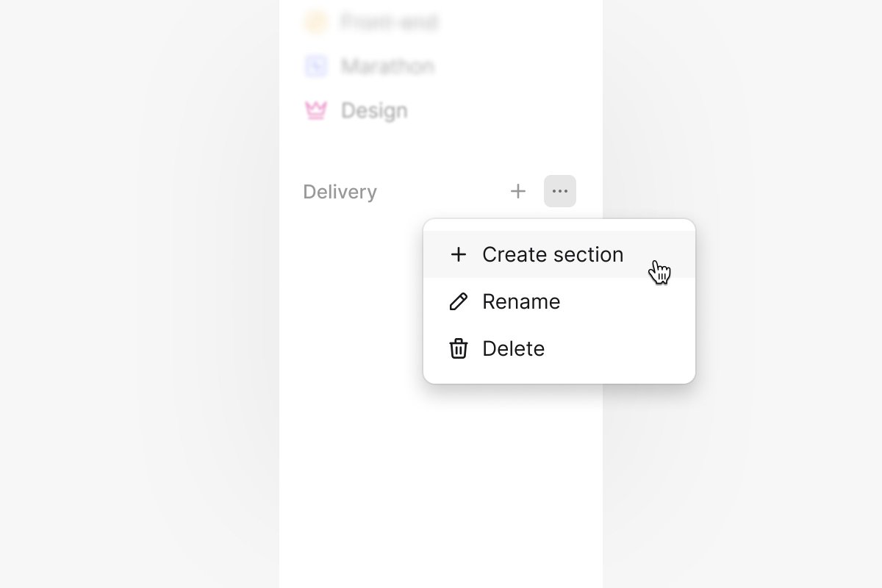Screen dimensions: 882x588
Task: Choose the Create section menu text
Action: coord(553,254)
